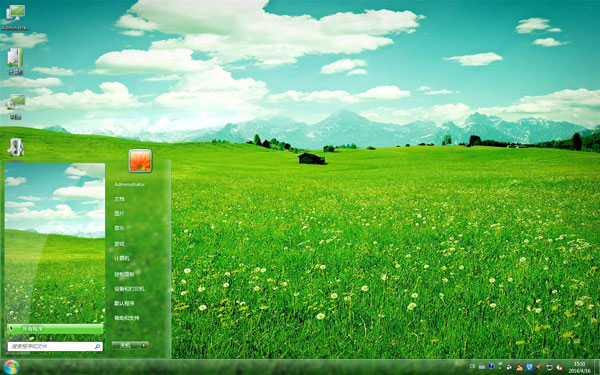Expand 所有程序 in Start menu
The width and height of the screenshot is (600, 375).
click(55, 329)
